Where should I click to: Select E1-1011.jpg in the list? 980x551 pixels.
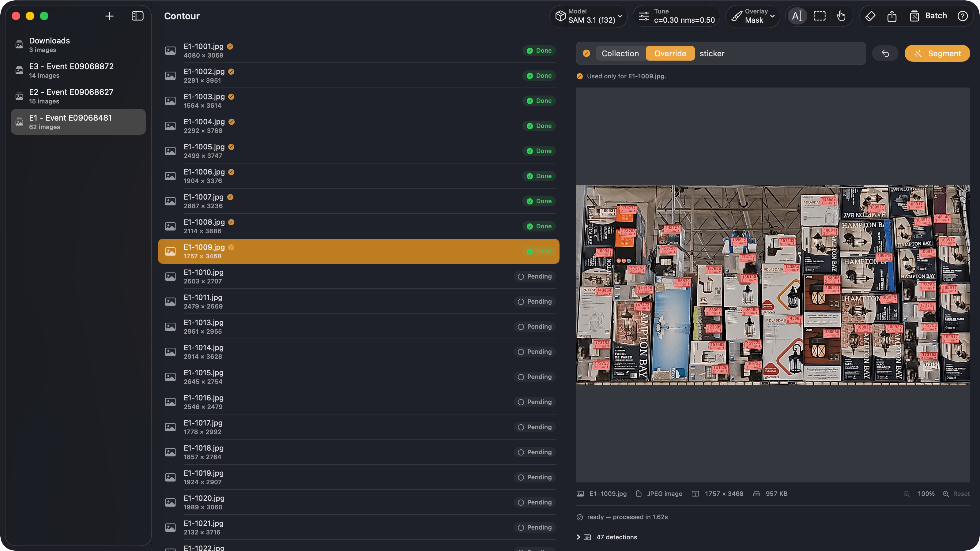click(x=358, y=302)
